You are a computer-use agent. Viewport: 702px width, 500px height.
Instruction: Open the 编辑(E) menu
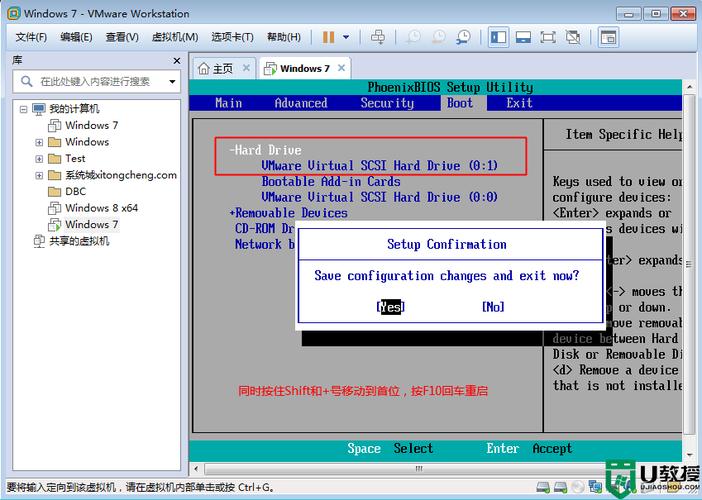(76, 37)
